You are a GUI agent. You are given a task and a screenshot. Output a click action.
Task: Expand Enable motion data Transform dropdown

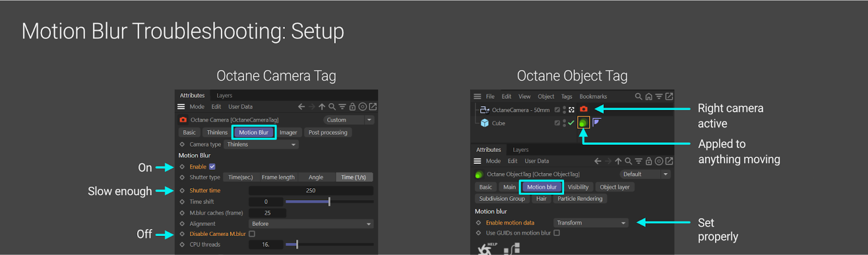coord(591,222)
